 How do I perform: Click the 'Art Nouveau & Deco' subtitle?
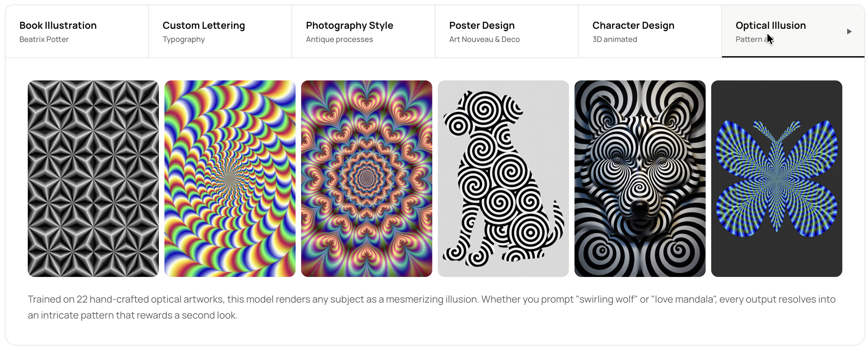484,39
